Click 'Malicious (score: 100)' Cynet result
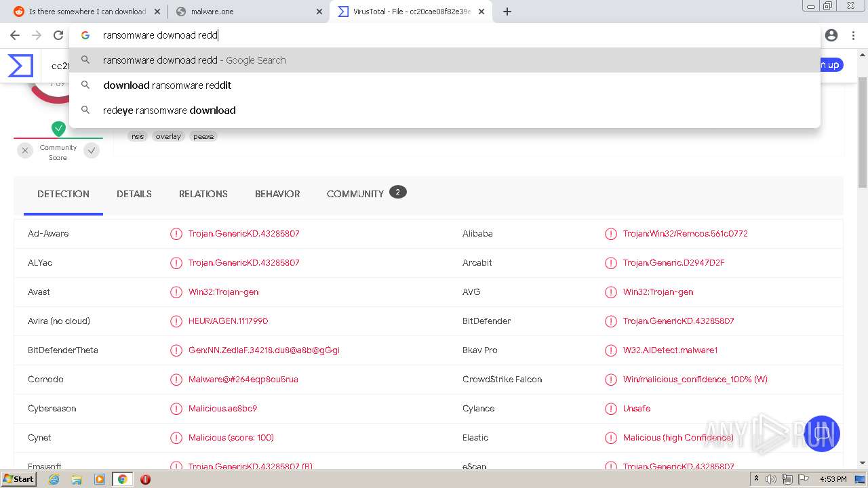The height and width of the screenshot is (488, 868). (231, 438)
